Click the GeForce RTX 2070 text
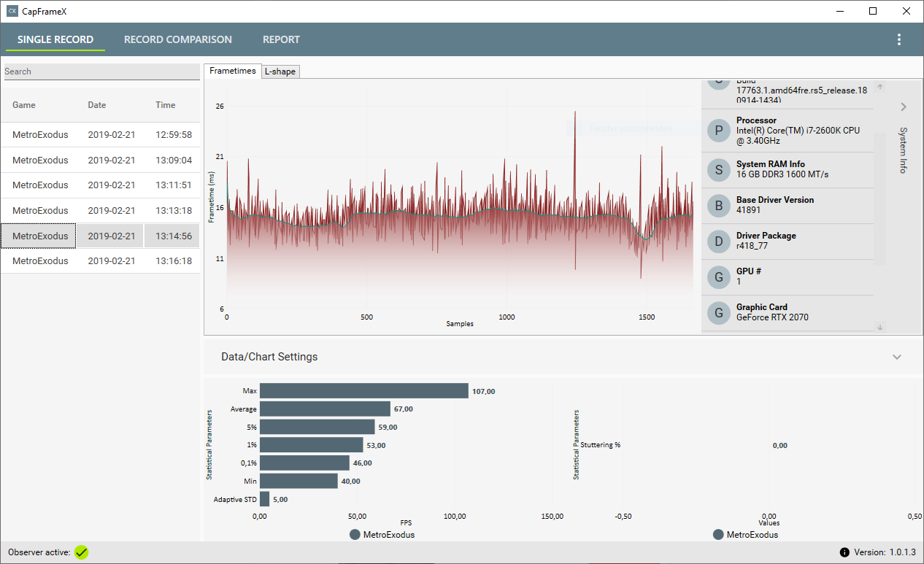 pos(772,317)
